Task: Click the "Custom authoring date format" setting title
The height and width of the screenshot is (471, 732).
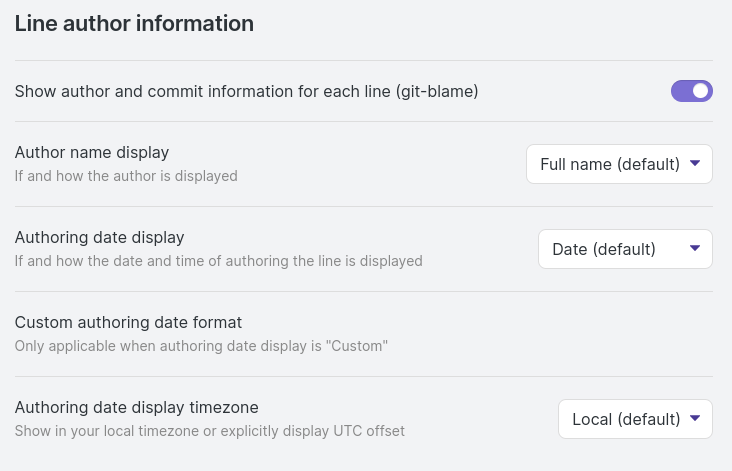Action: [x=128, y=322]
